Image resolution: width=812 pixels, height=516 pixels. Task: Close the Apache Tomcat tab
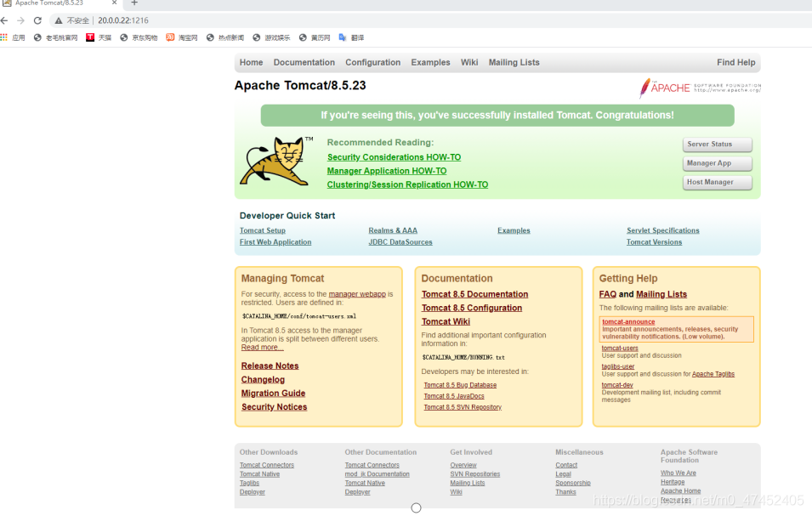(x=115, y=3)
